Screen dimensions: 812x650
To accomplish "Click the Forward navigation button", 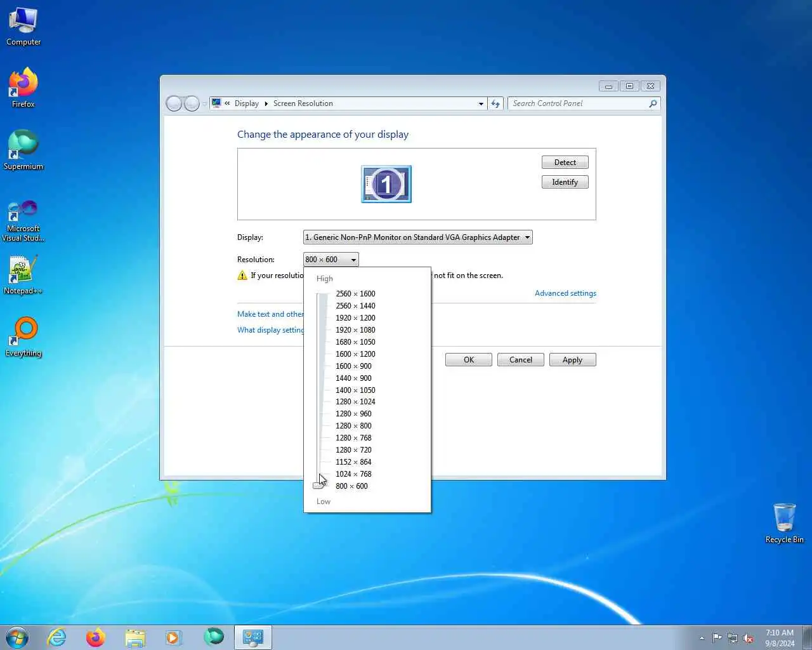I will point(192,103).
